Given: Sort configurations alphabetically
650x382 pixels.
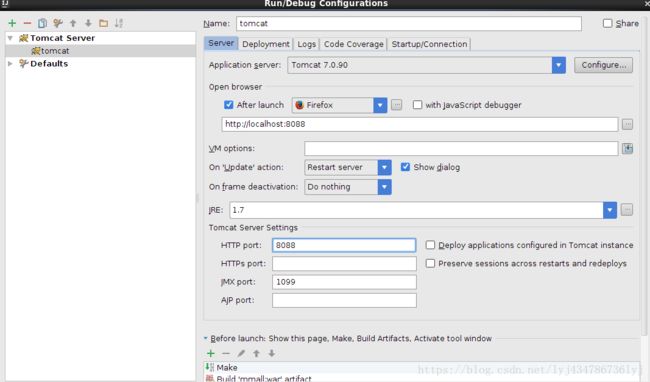Looking at the screenshot, I should (x=119, y=23).
